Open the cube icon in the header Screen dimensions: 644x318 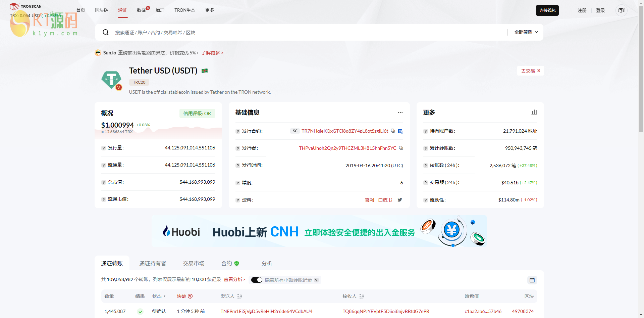point(621,10)
